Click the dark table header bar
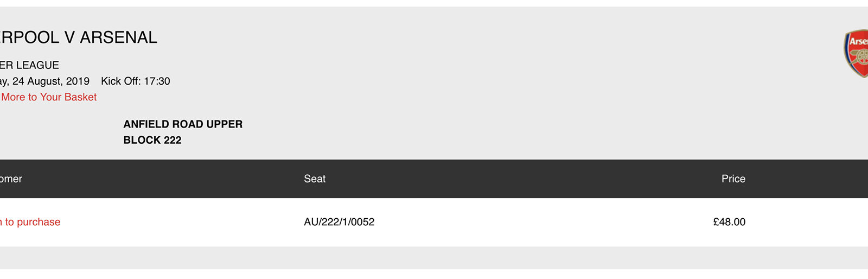Screen dimensions: 868x279 point(488,179)
